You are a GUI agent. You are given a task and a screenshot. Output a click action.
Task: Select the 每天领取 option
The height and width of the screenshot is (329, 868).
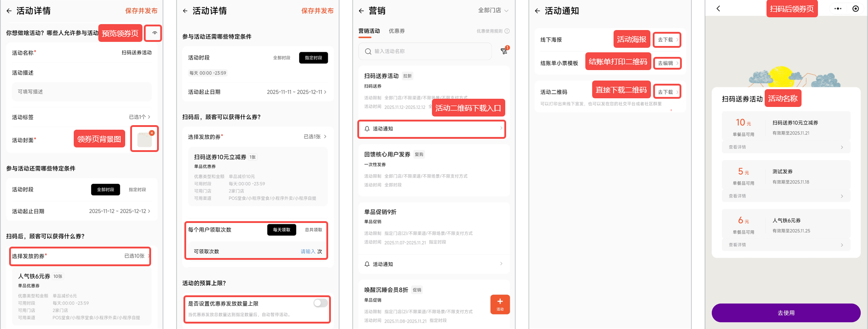coord(281,230)
